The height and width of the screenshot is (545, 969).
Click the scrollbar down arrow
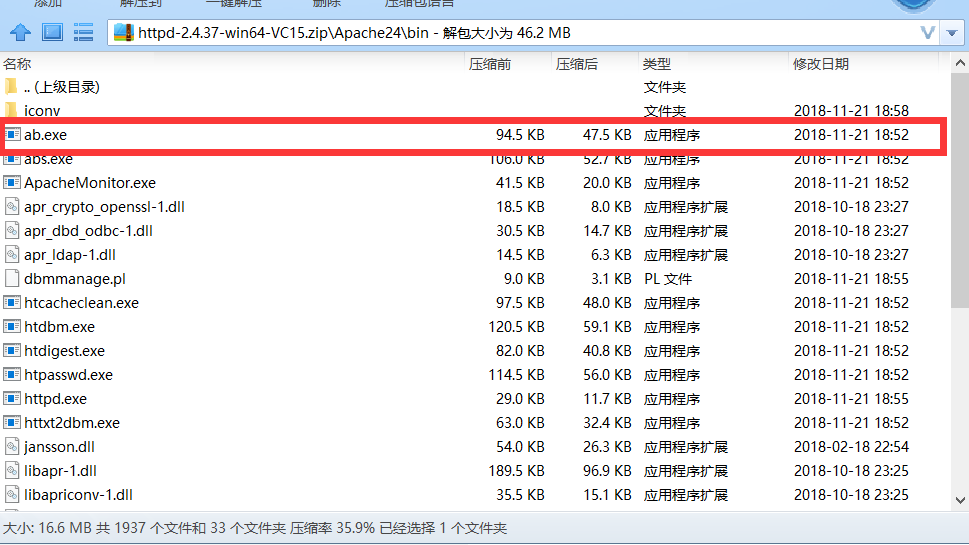point(960,500)
